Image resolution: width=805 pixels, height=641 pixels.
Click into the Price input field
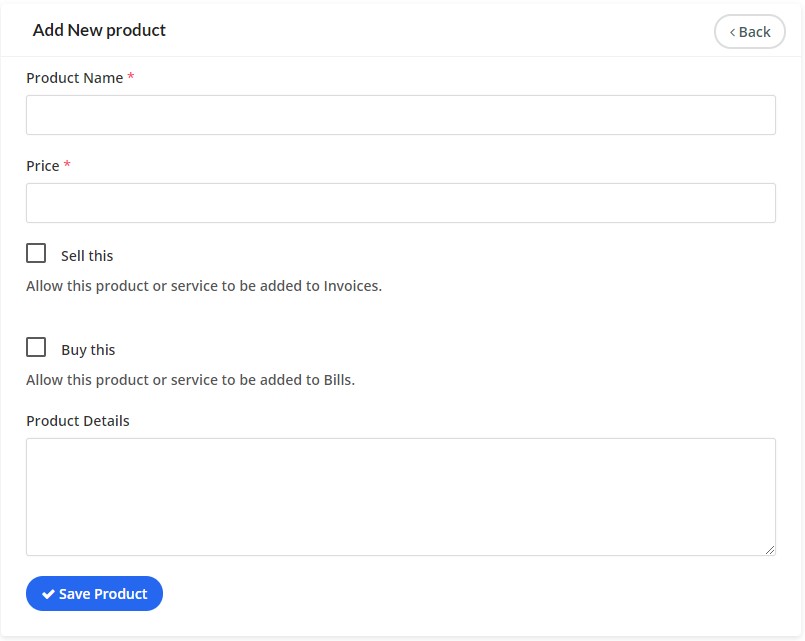[x=400, y=203]
